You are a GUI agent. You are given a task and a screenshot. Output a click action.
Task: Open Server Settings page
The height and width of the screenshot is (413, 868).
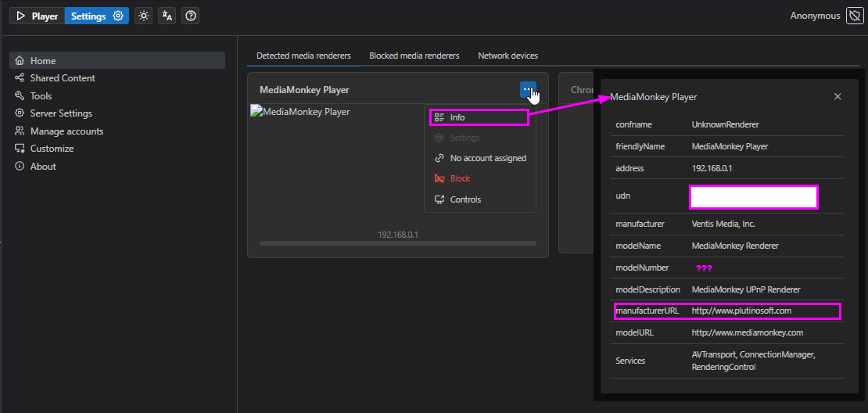[61, 113]
